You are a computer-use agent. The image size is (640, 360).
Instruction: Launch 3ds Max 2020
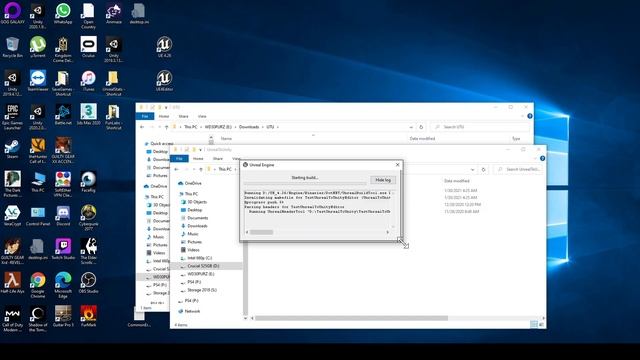pyautogui.click(x=88, y=115)
